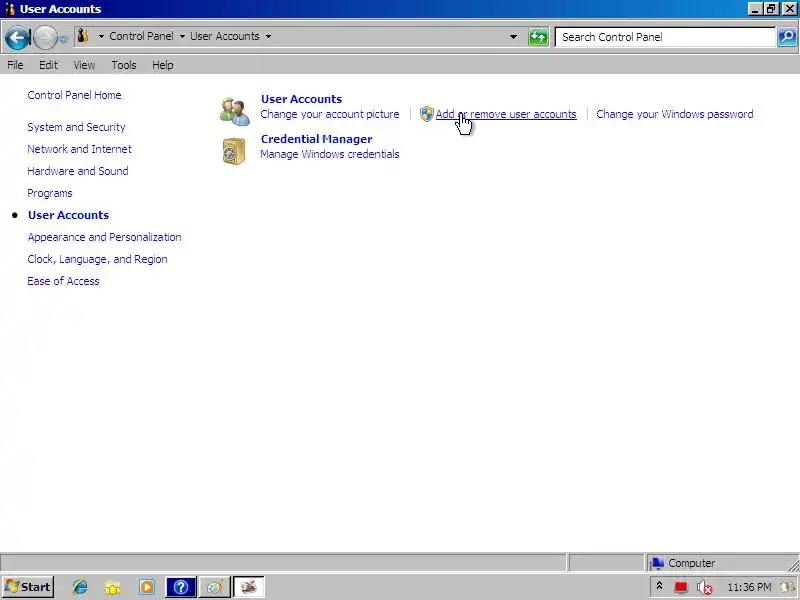Minimize the User Accounts window

click(x=755, y=9)
